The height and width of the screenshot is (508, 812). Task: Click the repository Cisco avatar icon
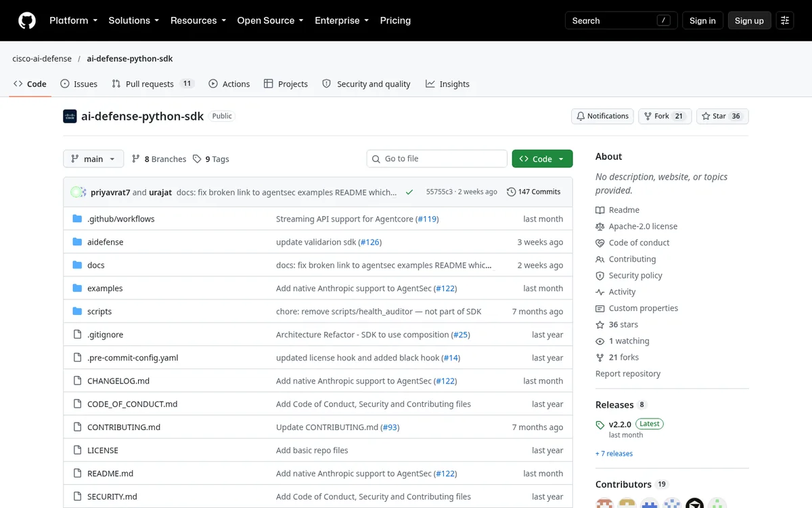coord(70,117)
